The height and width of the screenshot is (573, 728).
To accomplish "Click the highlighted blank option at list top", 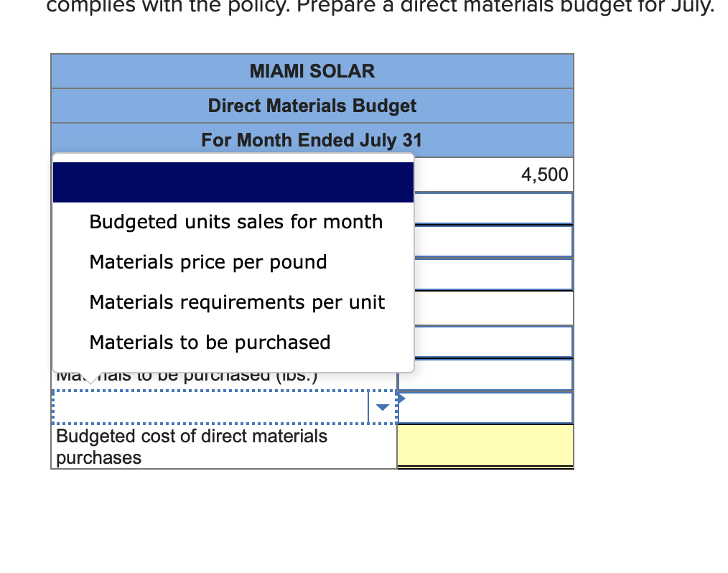I will pos(233,182).
